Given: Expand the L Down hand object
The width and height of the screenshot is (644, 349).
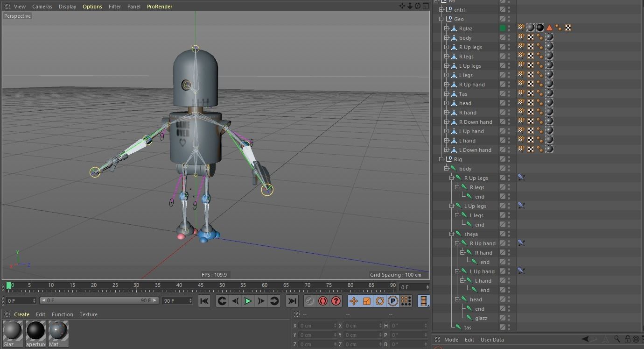Looking at the screenshot, I should click(447, 150).
